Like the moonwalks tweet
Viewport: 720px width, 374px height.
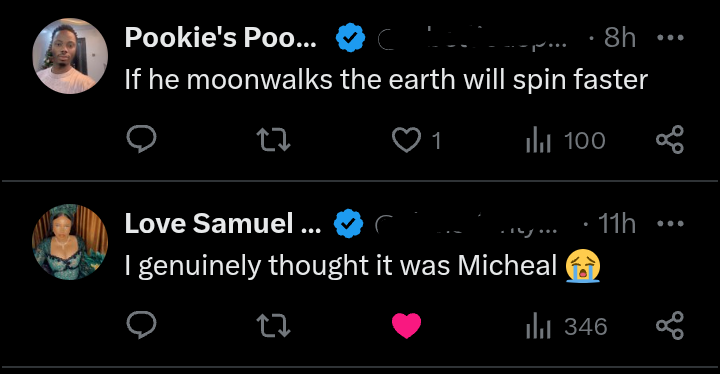416,140
